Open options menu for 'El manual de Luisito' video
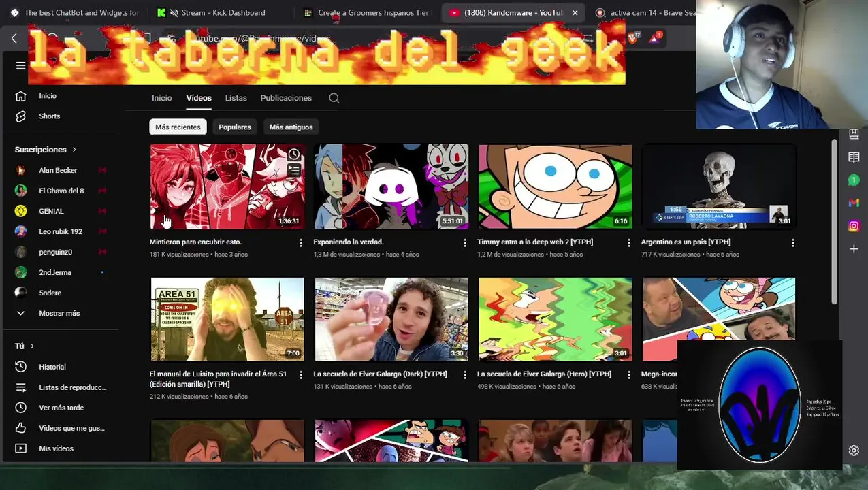 point(301,374)
